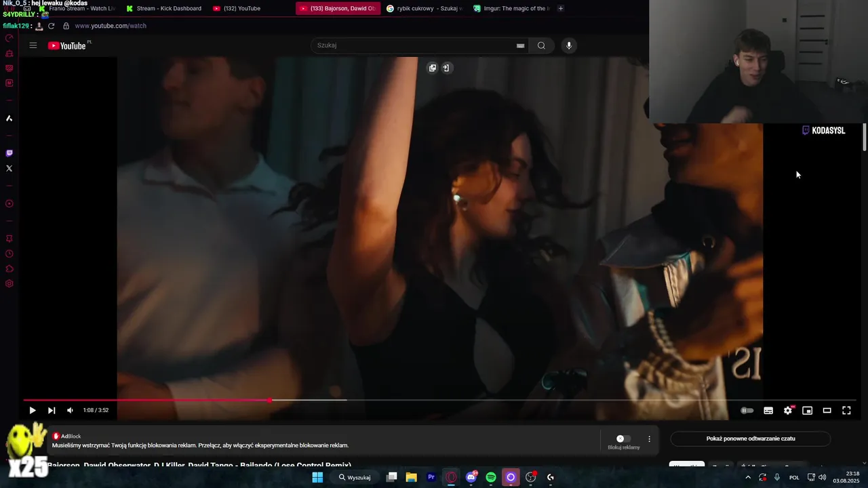Turn on subtitles captions button
Viewport: 868px width, 488px height.
point(768,410)
